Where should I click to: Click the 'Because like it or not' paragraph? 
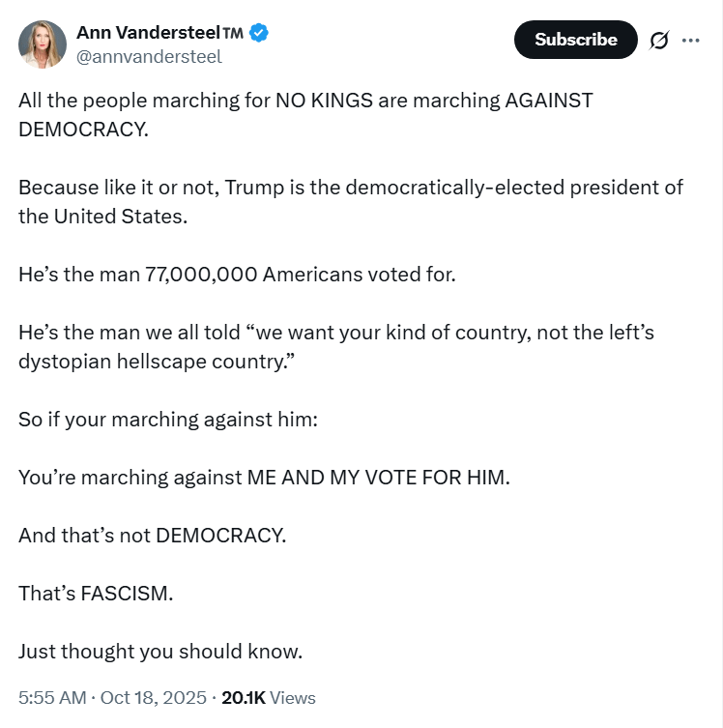point(350,201)
